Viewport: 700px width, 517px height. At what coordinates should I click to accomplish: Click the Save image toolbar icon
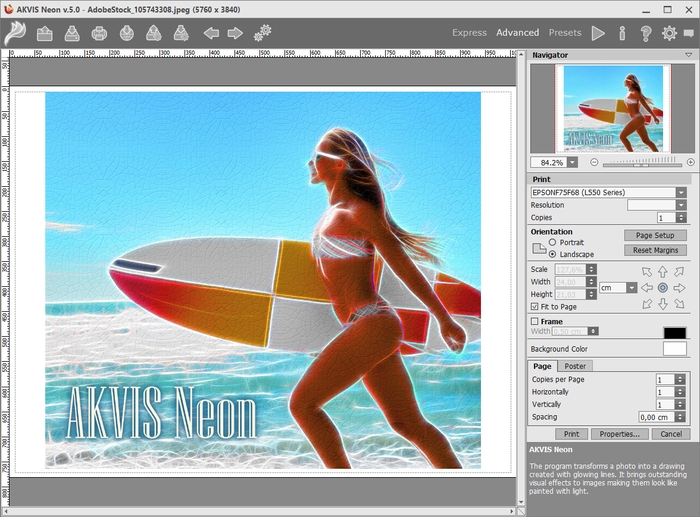click(72, 33)
